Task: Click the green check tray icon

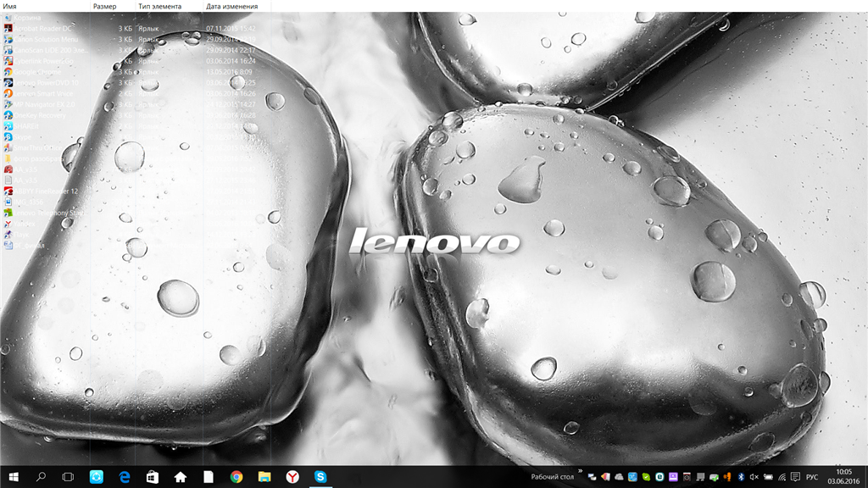Action: pos(646,477)
